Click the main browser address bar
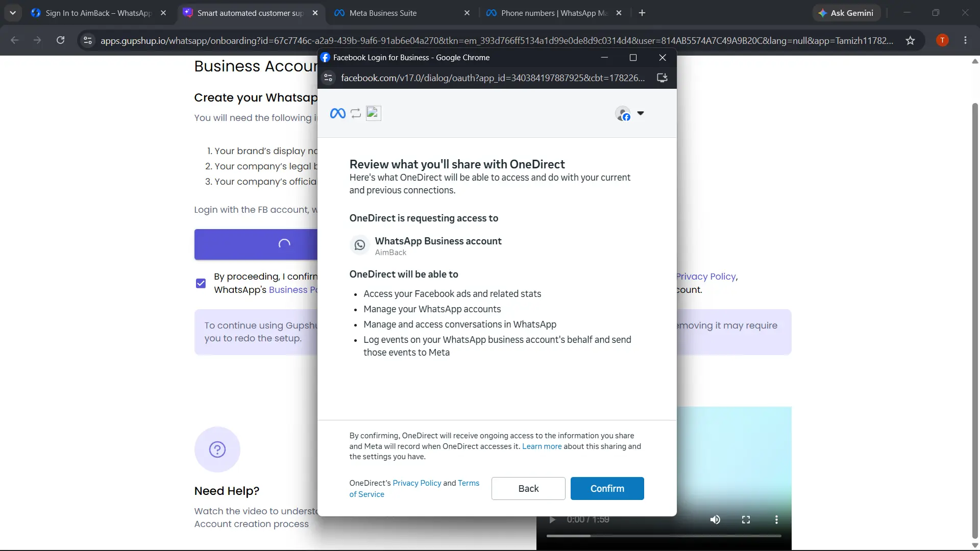 (496, 40)
